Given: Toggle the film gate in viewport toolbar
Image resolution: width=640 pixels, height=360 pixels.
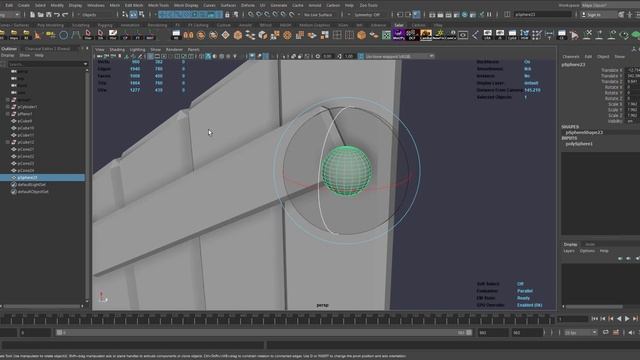Looking at the screenshot, I should [x=157, y=56].
